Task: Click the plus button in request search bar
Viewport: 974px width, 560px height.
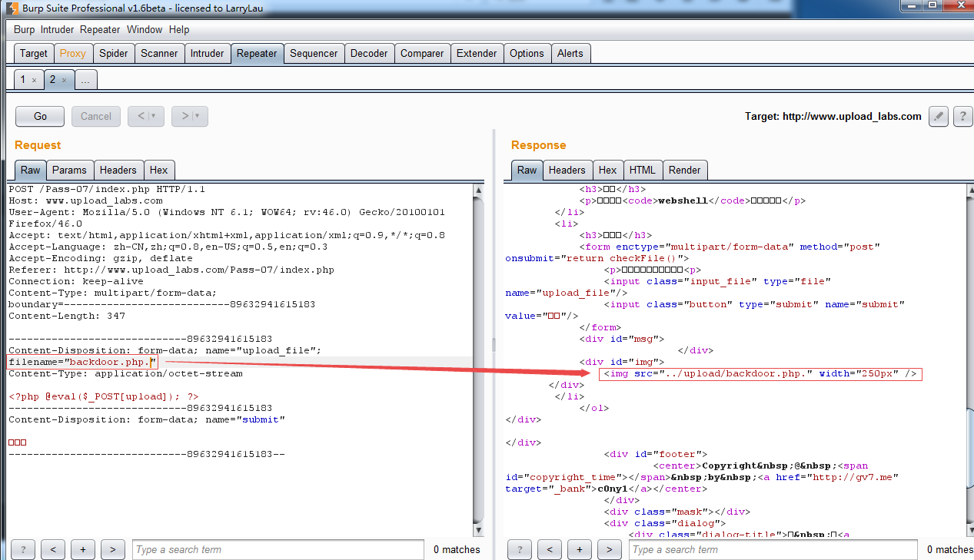Action: 82,549
